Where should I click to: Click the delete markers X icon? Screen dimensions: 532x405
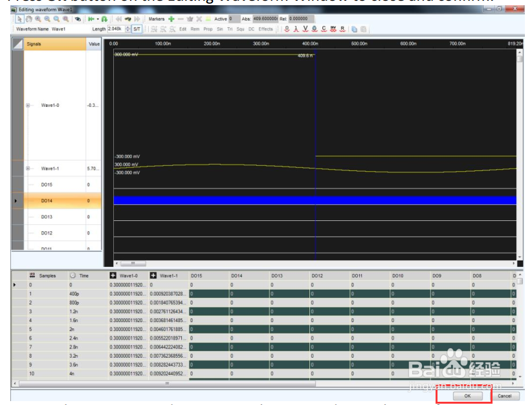[x=199, y=19]
